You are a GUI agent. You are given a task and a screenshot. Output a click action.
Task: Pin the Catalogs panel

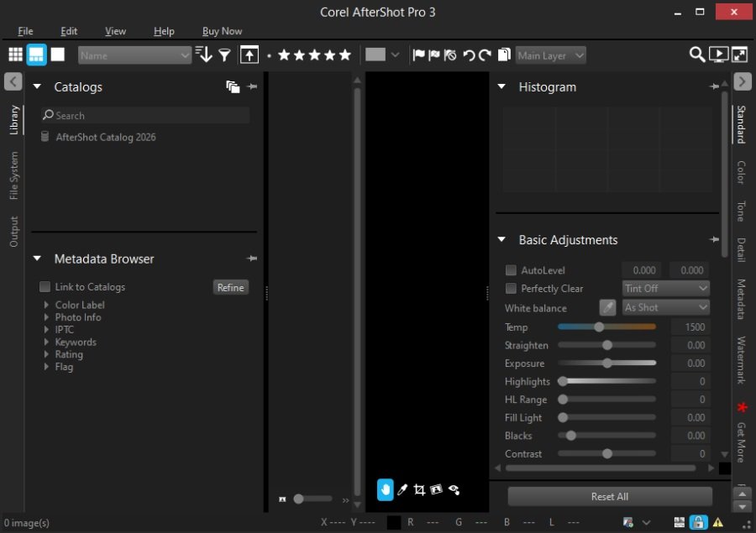pyautogui.click(x=252, y=86)
